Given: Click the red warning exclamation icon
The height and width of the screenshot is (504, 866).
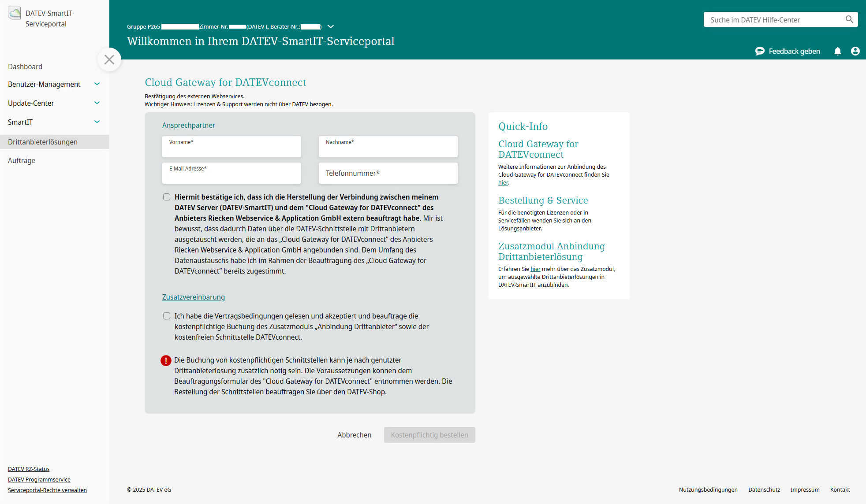Looking at the screenshot, I should [x=166, y=361].
